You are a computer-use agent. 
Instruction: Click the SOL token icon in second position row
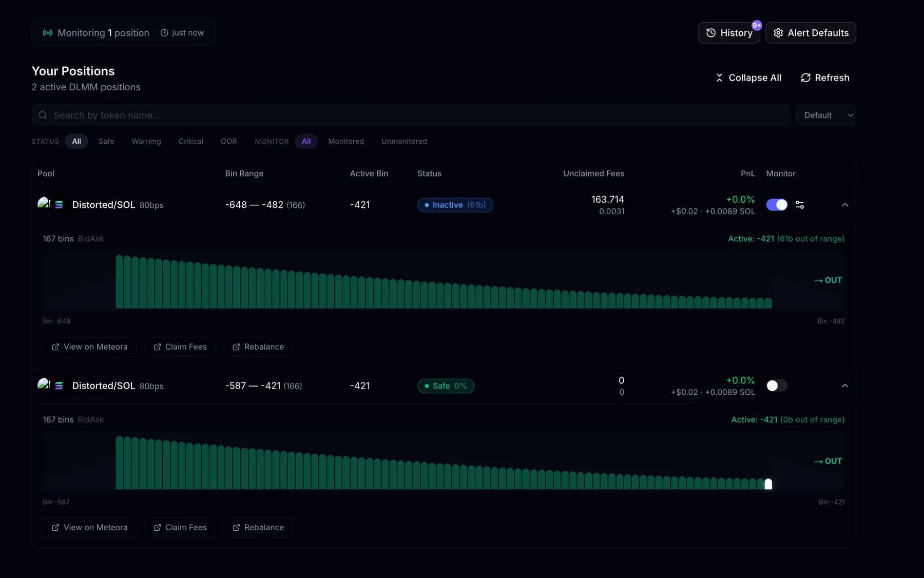[x=59, y=386]
